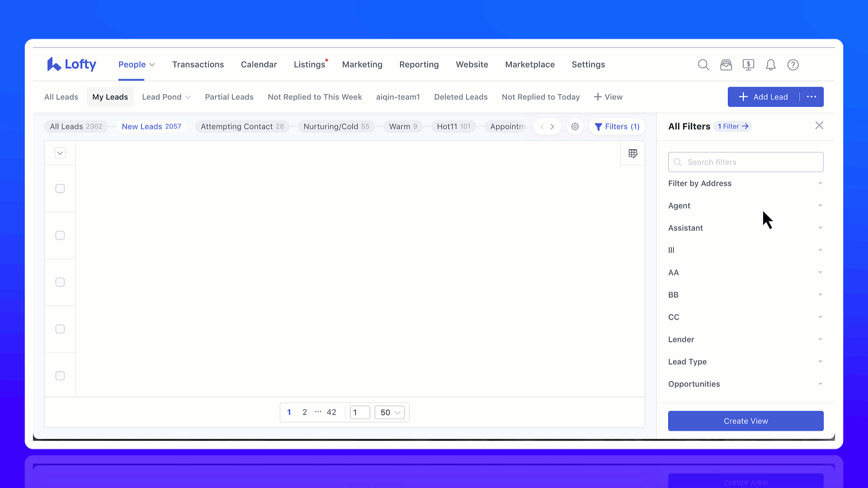Tick the second lead row checkbox

[60, 235]
